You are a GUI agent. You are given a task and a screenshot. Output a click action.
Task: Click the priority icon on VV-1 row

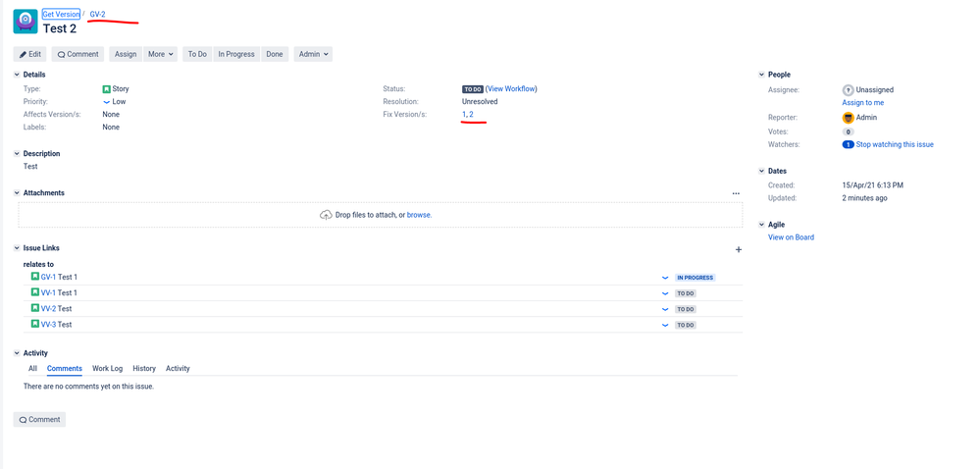tap(665, 293)
